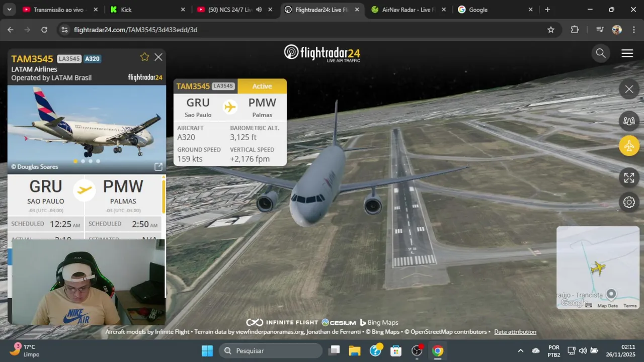Open the 3D view settings gear
The image size is (644, 362).
pos(629,202)
